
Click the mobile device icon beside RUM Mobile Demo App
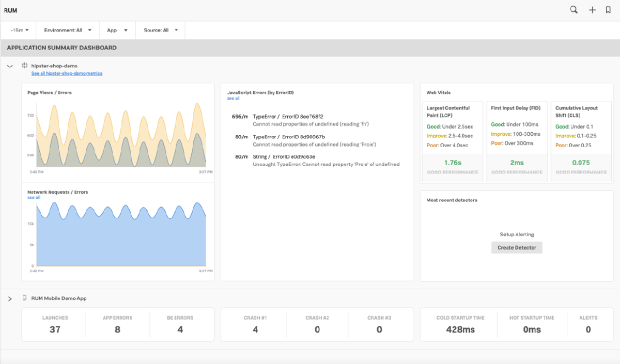(24, 298)
